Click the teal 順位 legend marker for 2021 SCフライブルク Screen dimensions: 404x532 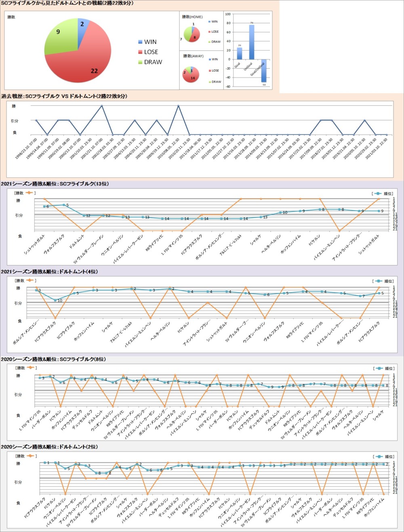pyautogui.click(x=377, y=192)
